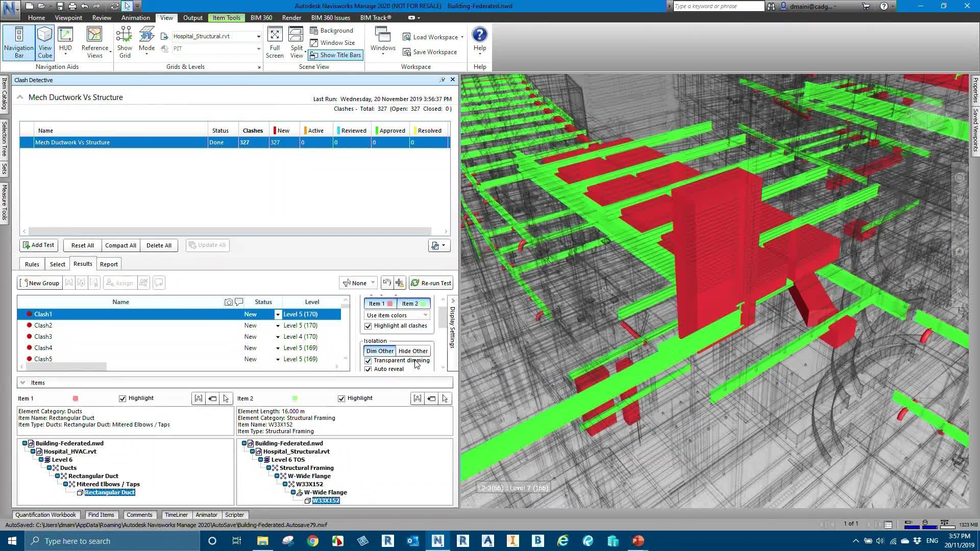This screenshot has width=980, height=551.
Task: Enable Highlight all clashes
Action: tap(368, 326)
